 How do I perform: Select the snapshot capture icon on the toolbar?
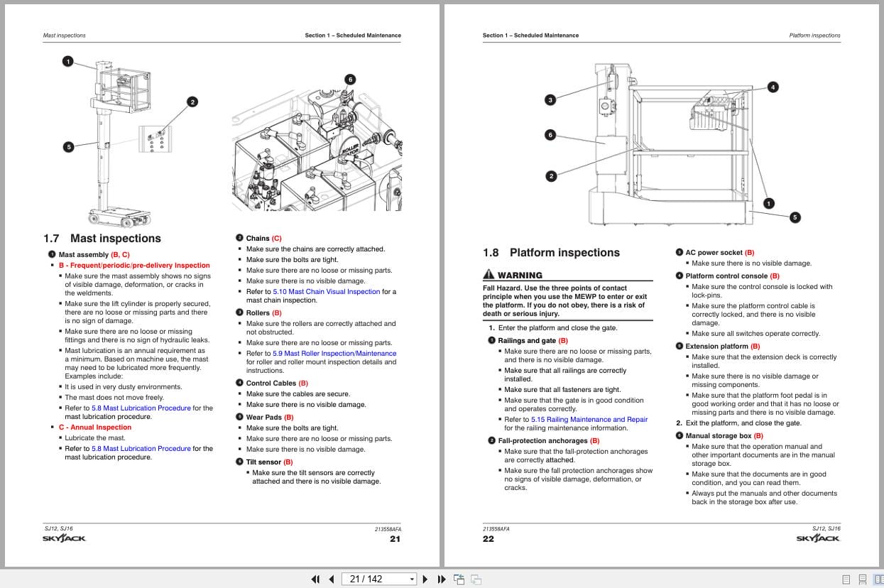(458, 579)
